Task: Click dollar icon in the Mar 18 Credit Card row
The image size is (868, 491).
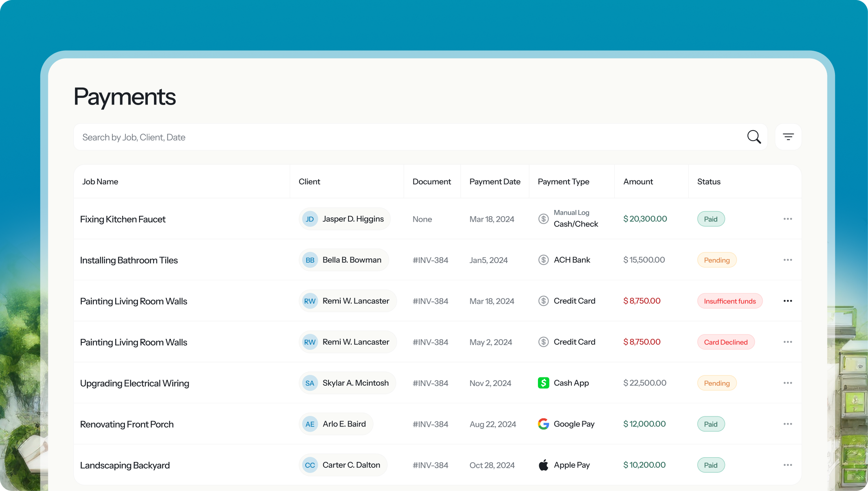Action: click(x=543, y=301)
